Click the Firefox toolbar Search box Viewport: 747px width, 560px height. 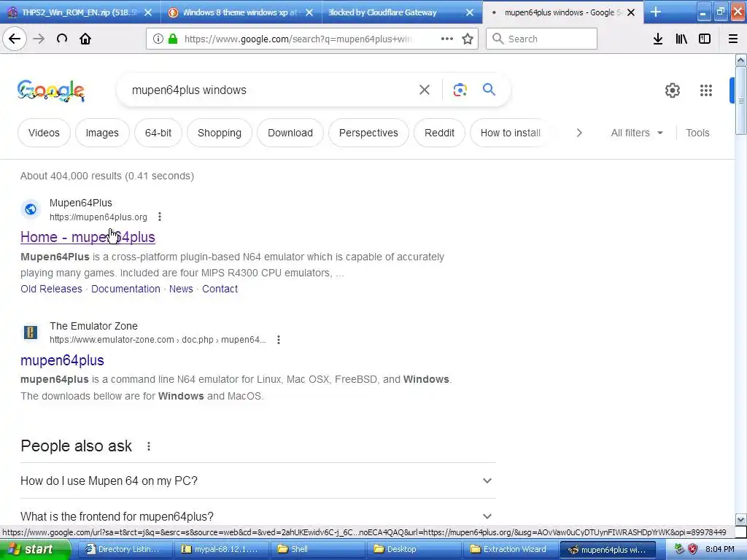[541, 39]
